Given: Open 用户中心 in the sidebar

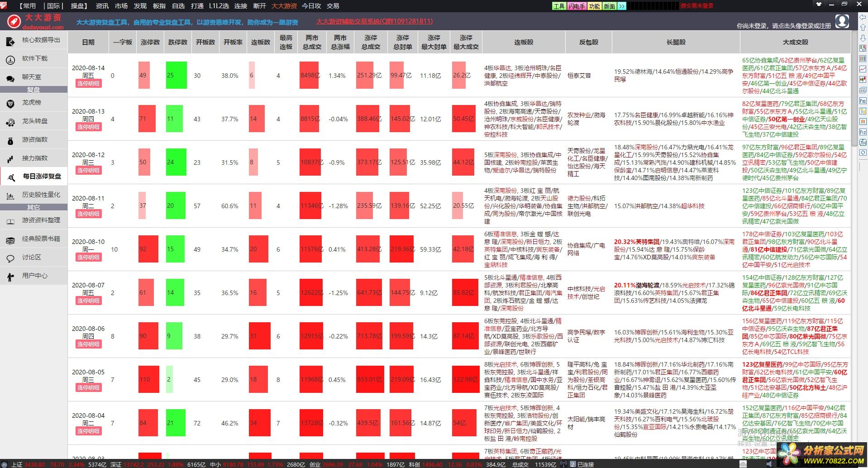Looking at the screenshot, I should click(x=34, y=276).
